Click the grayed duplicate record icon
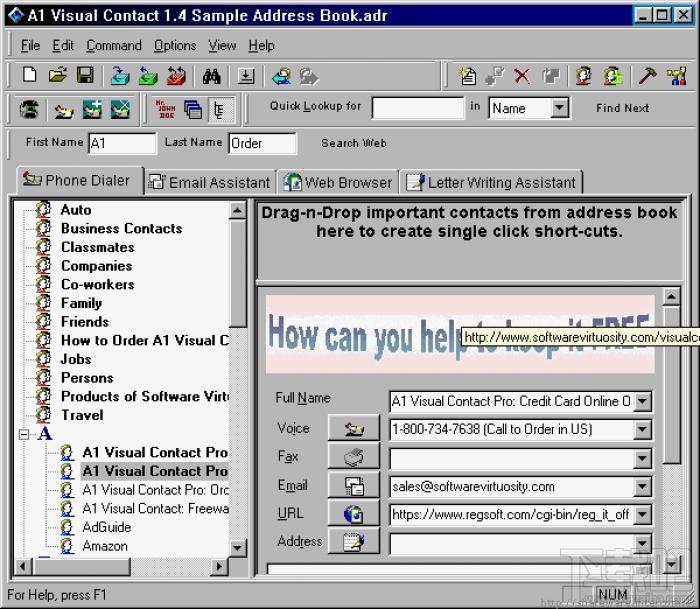700x609 pixels. (x=550, y=76)
